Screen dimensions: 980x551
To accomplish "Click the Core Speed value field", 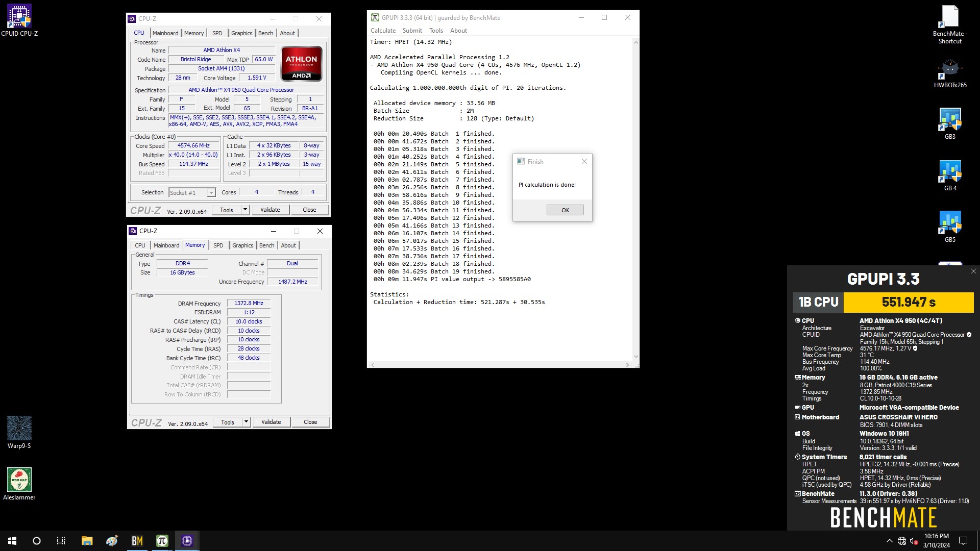I will point(194,145).
